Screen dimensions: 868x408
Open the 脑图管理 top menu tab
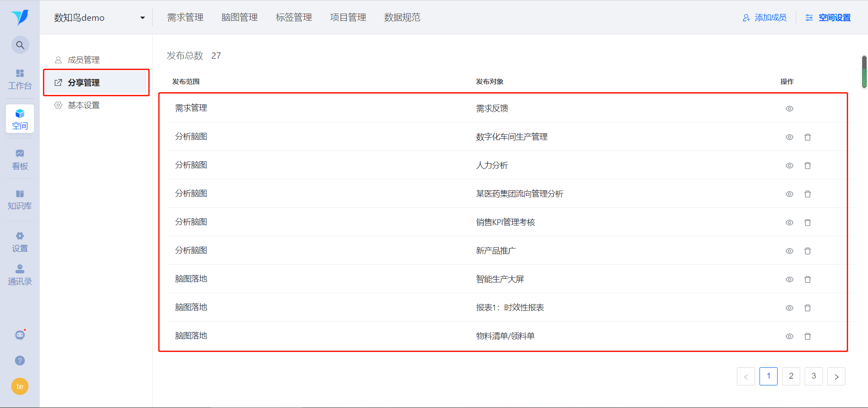239,17
